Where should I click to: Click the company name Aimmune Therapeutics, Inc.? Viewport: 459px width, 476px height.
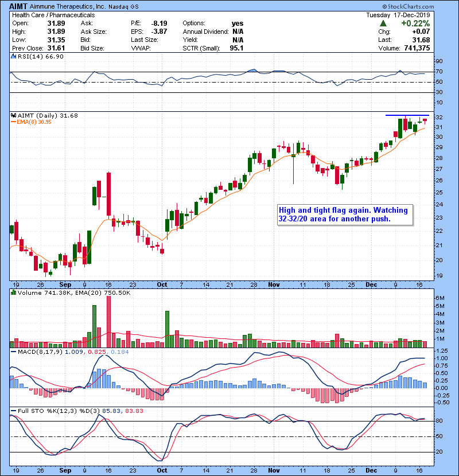[68, 6]
